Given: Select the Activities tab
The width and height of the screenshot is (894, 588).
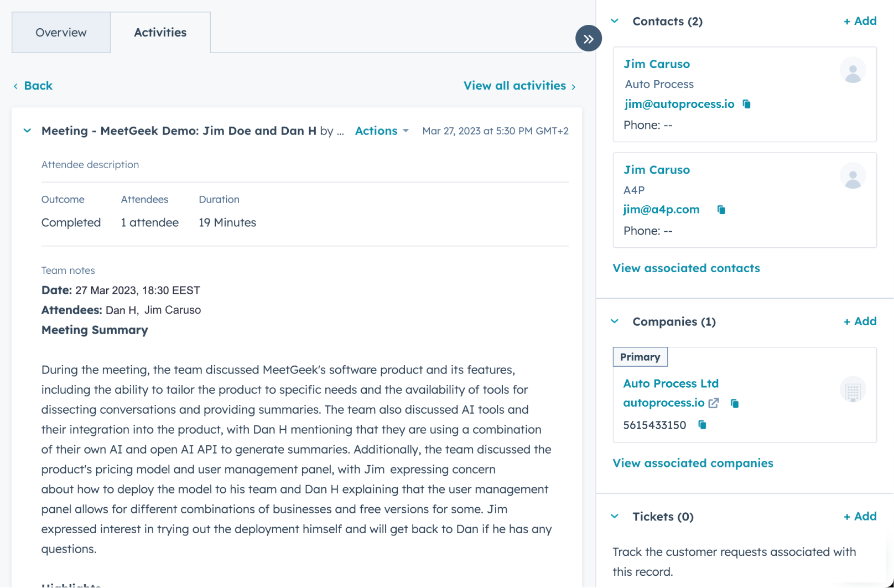Looking at the screenshot, I should click(x=160, y=32).
